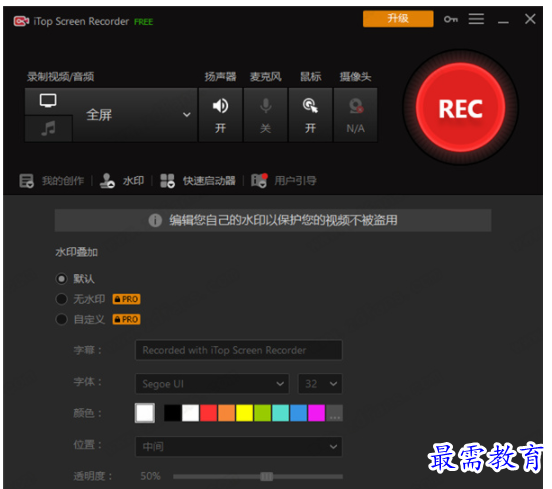Click the 字幕 watermark text field
552x489 pixels.
pos(239,350)
